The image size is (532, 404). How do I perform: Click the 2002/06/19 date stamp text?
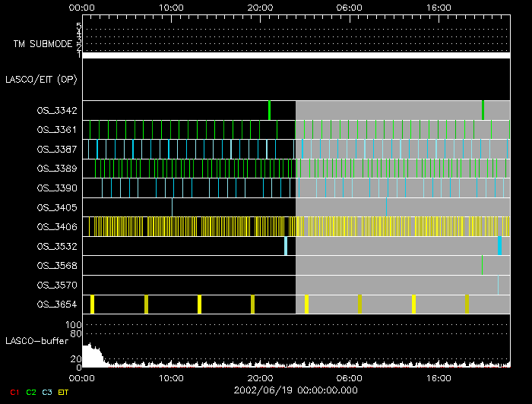click(296, 389)
